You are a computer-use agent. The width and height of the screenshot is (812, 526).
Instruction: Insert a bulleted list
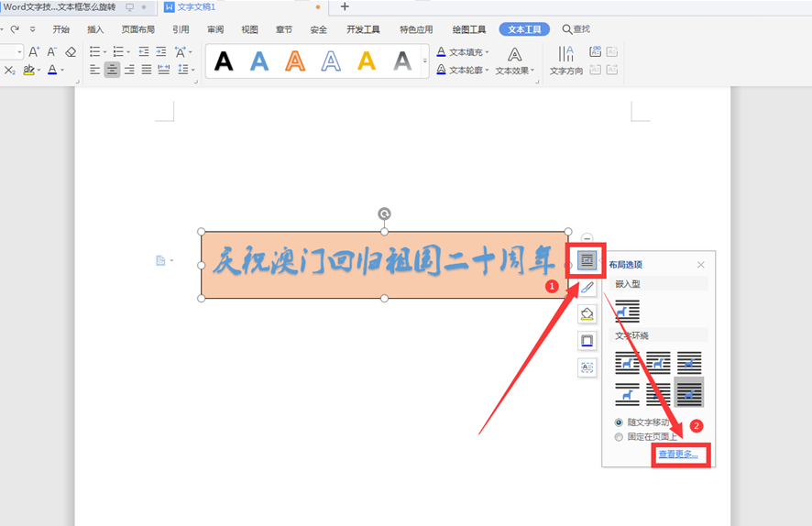94,51
